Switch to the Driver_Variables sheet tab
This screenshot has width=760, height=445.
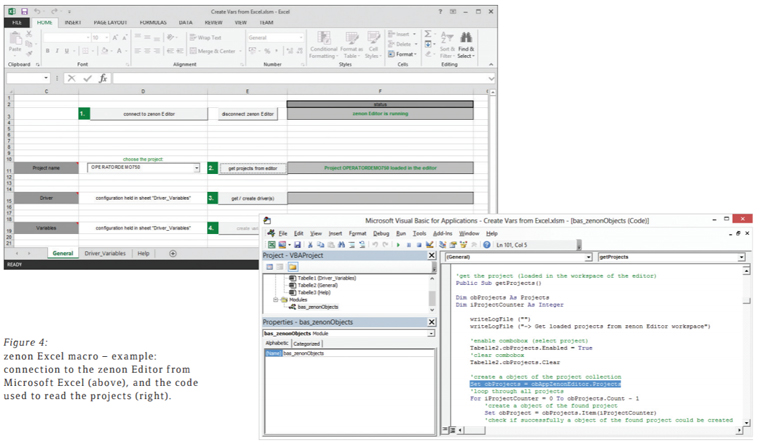(x=105, y=253)
